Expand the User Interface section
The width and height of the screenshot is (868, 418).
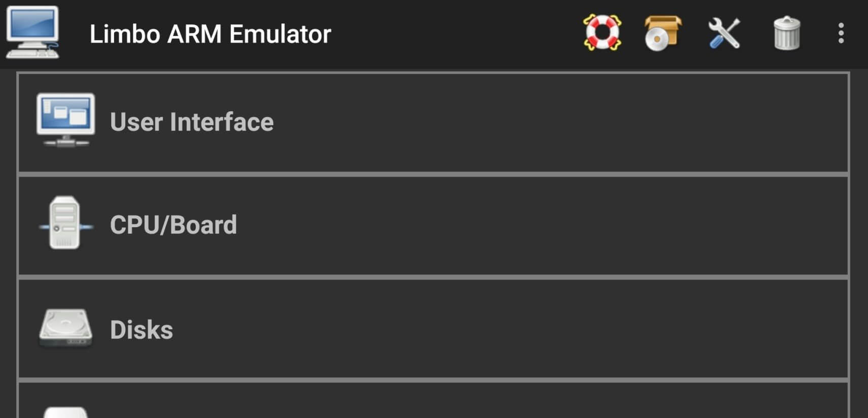coord(433,122)
